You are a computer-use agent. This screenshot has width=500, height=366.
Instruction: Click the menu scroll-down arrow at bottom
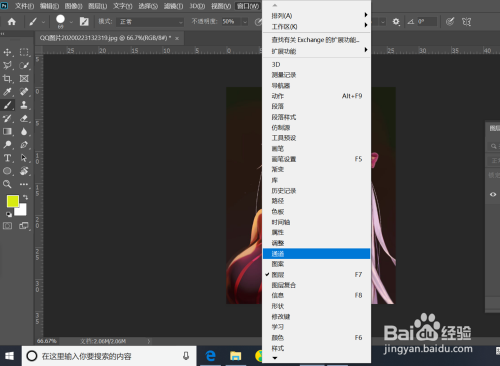coord(275,358)
